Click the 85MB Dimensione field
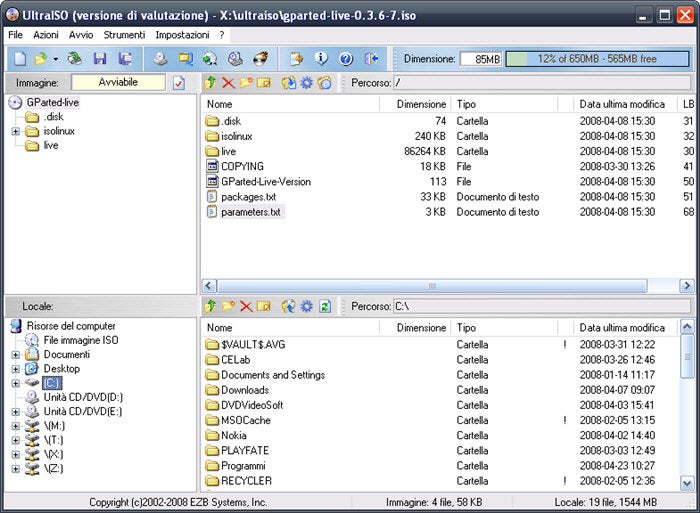This screenshot has height=513, width=700. tap(481, 59)
